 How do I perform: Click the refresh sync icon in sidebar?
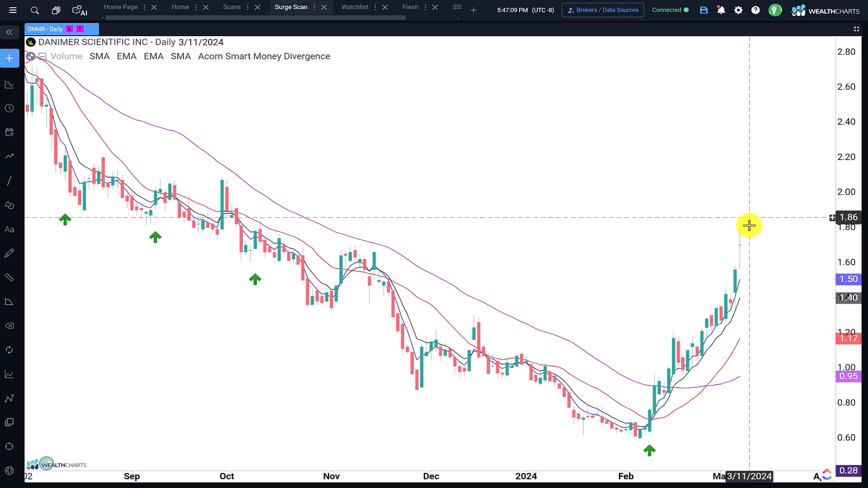point(9,350)
